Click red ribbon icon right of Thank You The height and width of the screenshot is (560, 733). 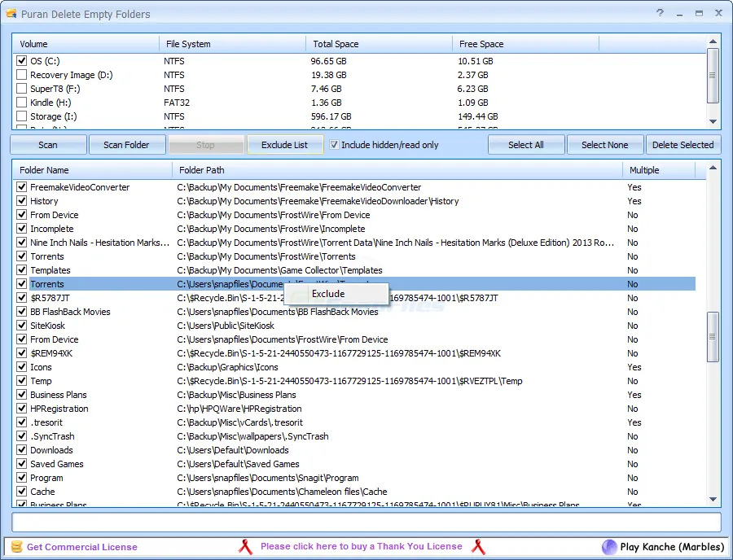[x=479, y=546]
